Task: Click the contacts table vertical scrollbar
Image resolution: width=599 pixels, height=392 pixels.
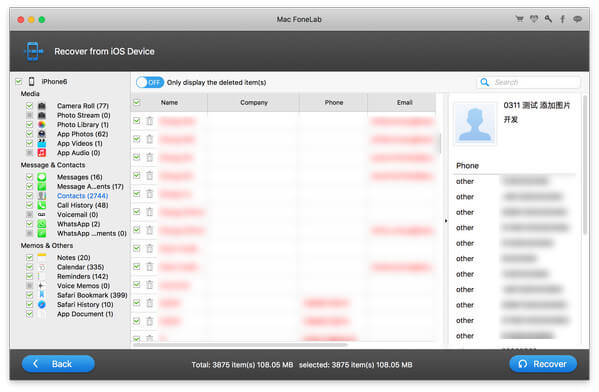Action: (x=440, y=143)
